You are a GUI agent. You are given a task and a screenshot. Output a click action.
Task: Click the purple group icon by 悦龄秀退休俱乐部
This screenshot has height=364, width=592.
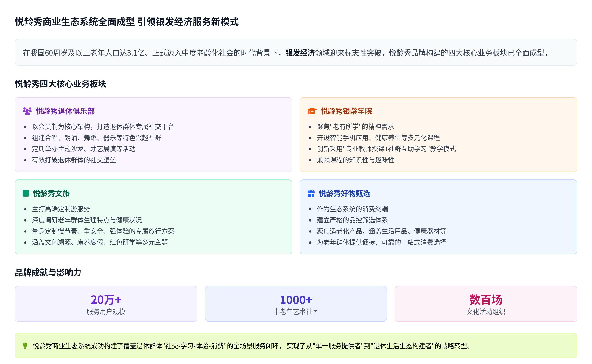pos(27,111)
